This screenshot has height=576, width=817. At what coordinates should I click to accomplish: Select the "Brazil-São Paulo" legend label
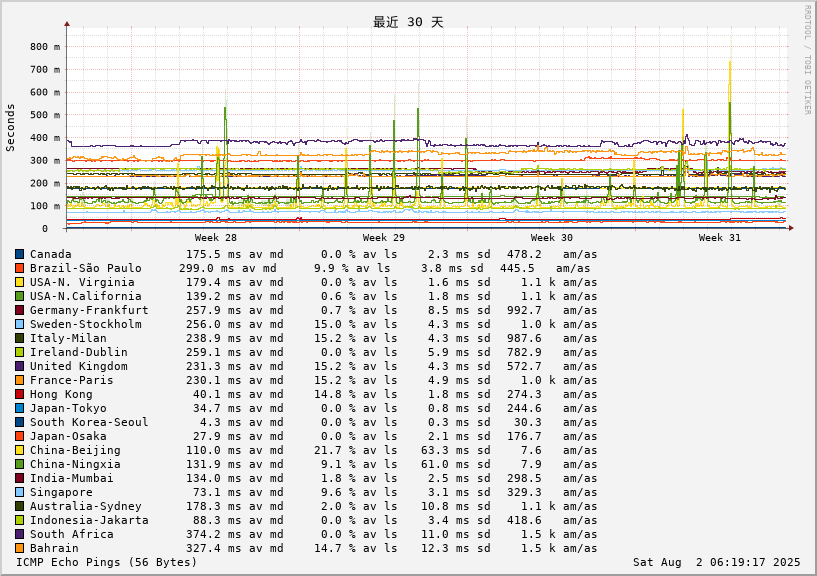point(85,268)
